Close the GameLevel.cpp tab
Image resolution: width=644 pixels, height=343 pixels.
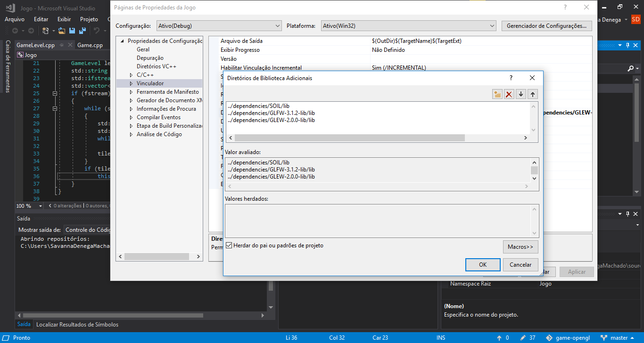pos(70,45)
